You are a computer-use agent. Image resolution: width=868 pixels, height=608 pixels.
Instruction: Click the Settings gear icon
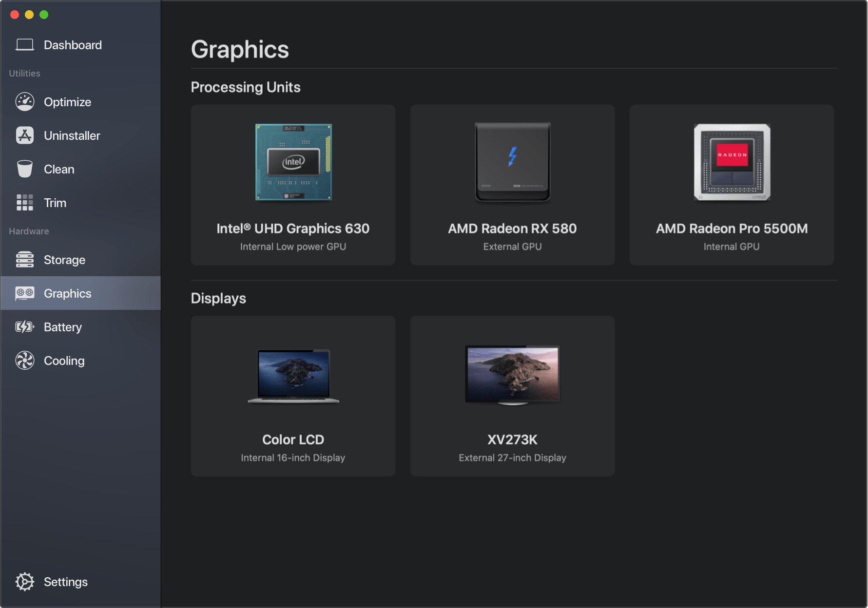(x=24, y=582)
